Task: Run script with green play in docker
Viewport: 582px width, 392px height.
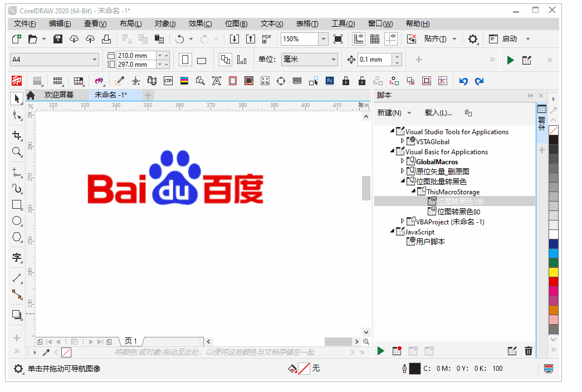Action: point(380,351)
